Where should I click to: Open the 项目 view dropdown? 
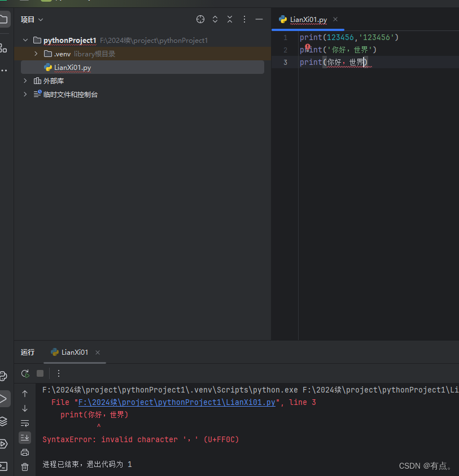tap(32, 20)
